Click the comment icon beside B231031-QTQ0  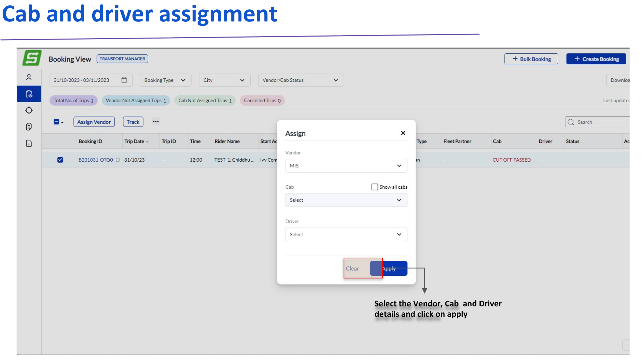(118, 160)
